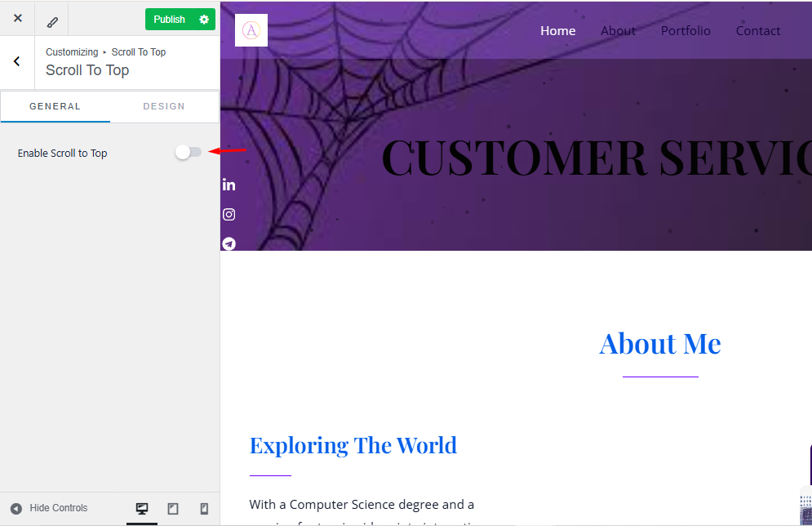Open publish settings gear icon
This screenshot has width=812, height=526.
[x=204, y=19]
